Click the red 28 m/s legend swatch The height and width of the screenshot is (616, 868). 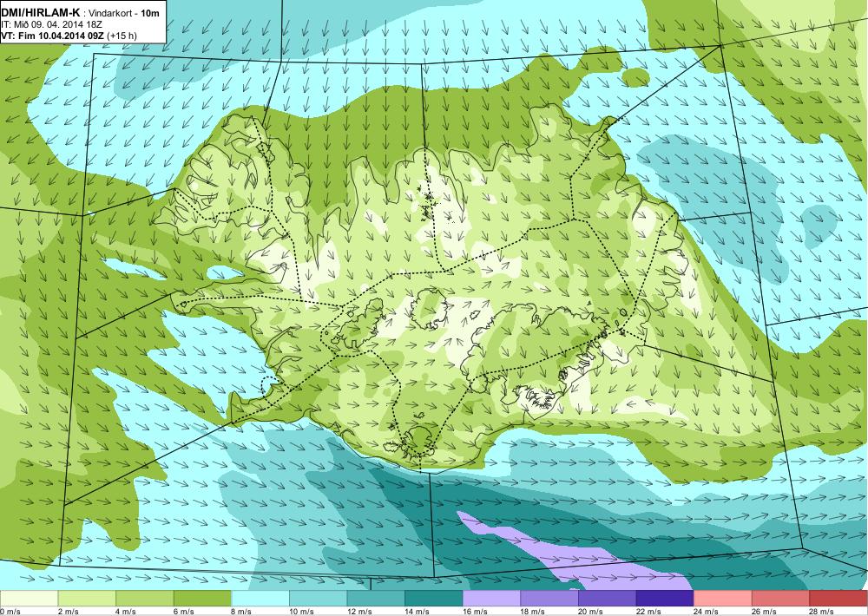tap(838, 599)
